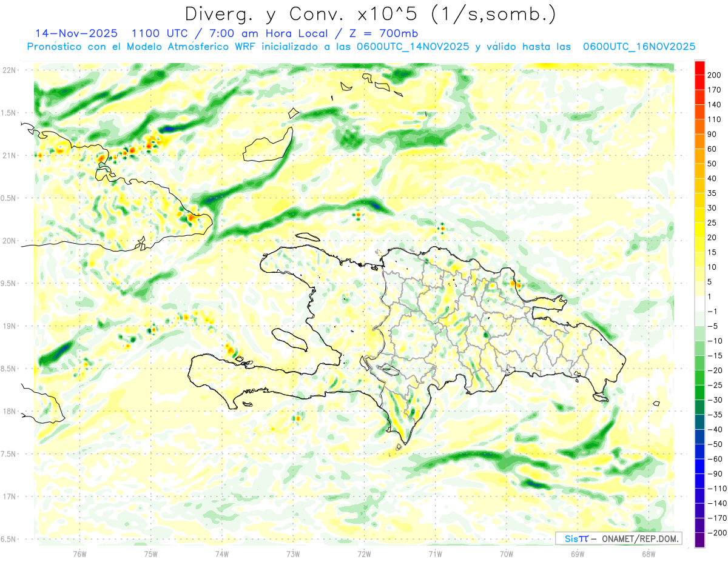728x562 pixels.
Task: Click the latitude label '22N'
Action: pos(9,70)
